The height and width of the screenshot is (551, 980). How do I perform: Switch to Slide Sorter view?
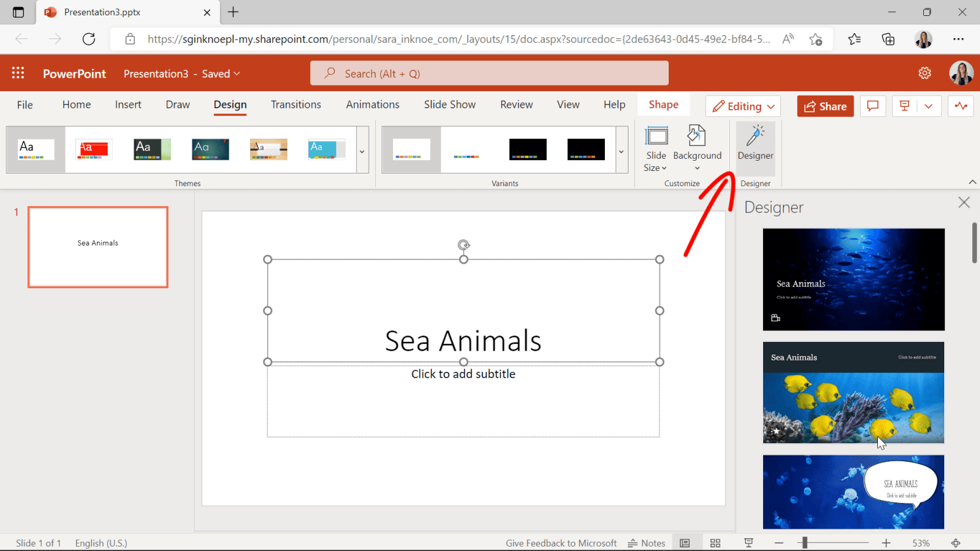[x=715, y=543]
